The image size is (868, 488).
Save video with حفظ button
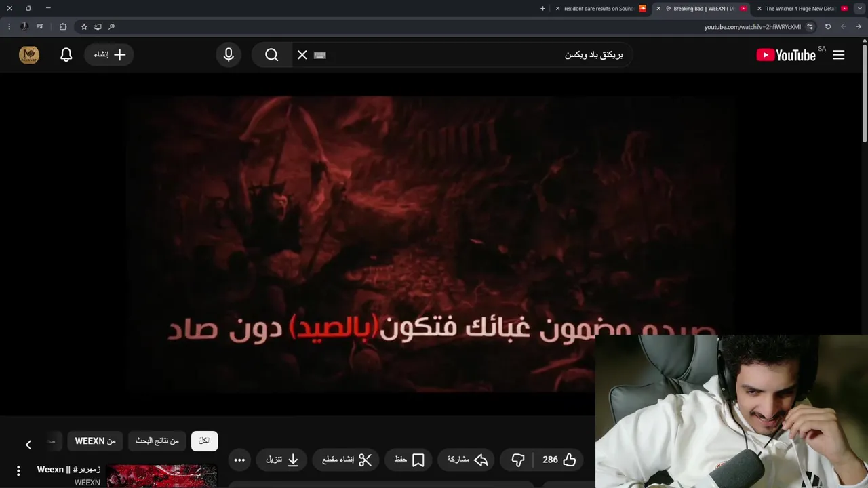pyautogui.click(x=410, y=460)
